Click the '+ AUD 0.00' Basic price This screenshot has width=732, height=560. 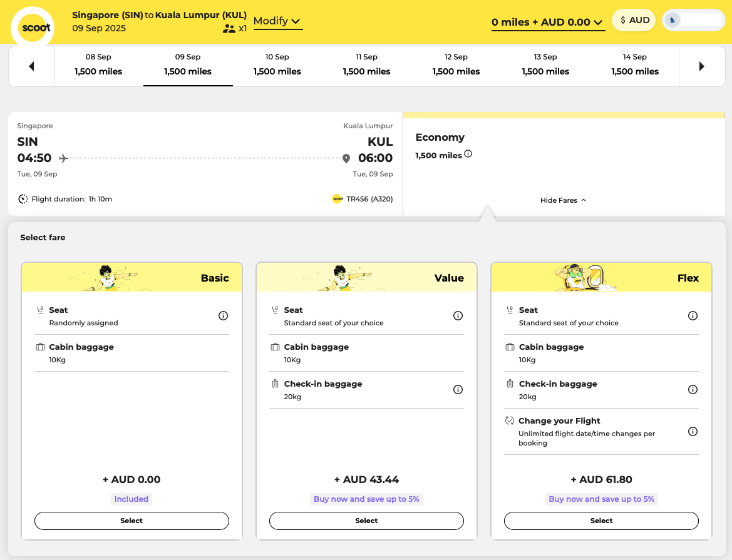[131, 479]
